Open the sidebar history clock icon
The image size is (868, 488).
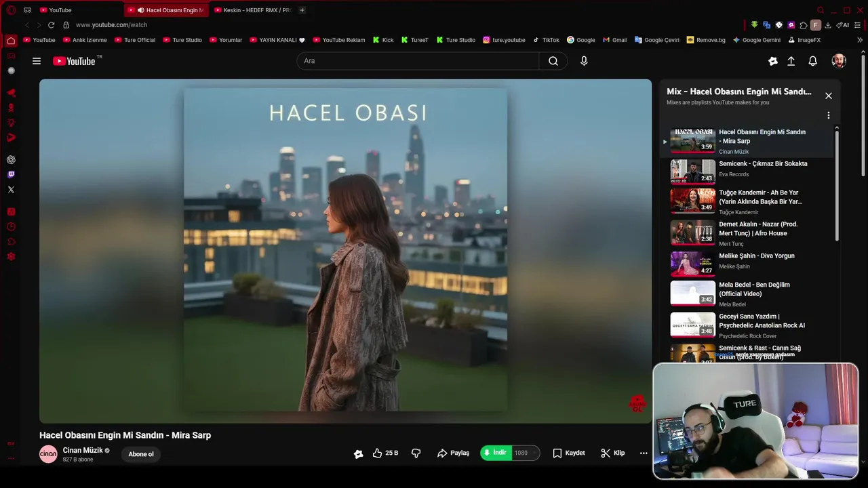click(x=11, y=227)
